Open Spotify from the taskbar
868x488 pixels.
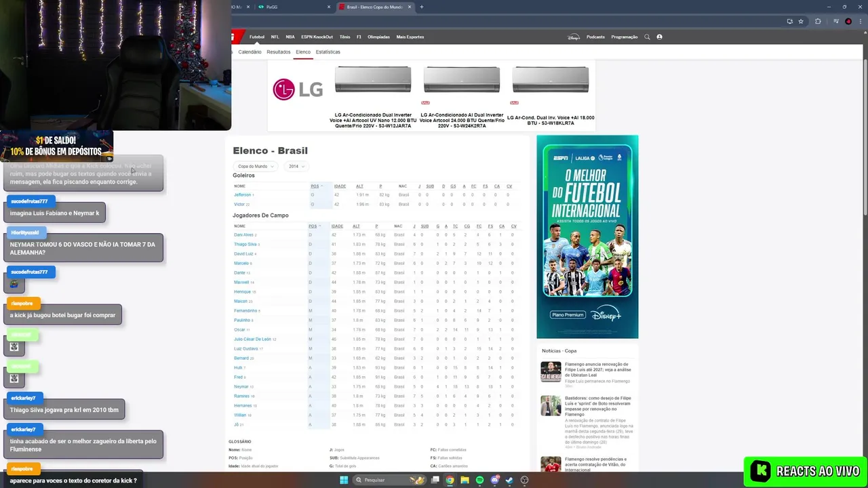click(x=479, y=480)
